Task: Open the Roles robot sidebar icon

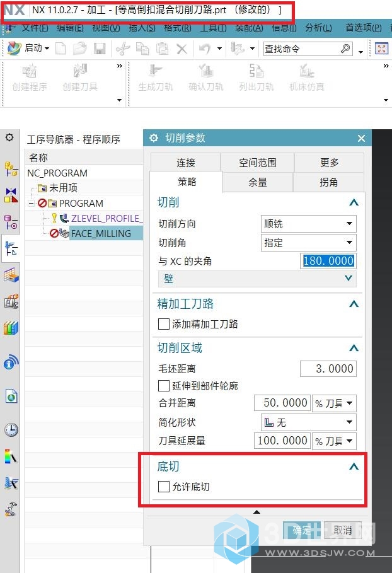Action: coord(11,509)
